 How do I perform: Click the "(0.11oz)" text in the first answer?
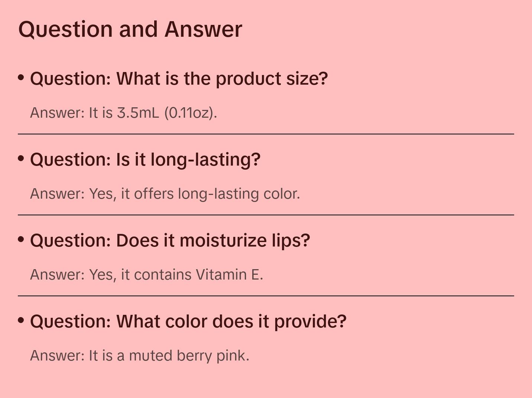[191, 112]
